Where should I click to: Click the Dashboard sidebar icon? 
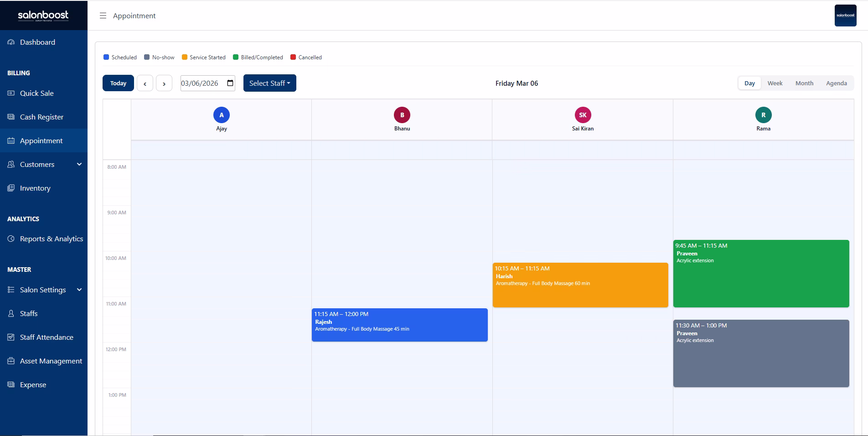(x=11, y=42)
